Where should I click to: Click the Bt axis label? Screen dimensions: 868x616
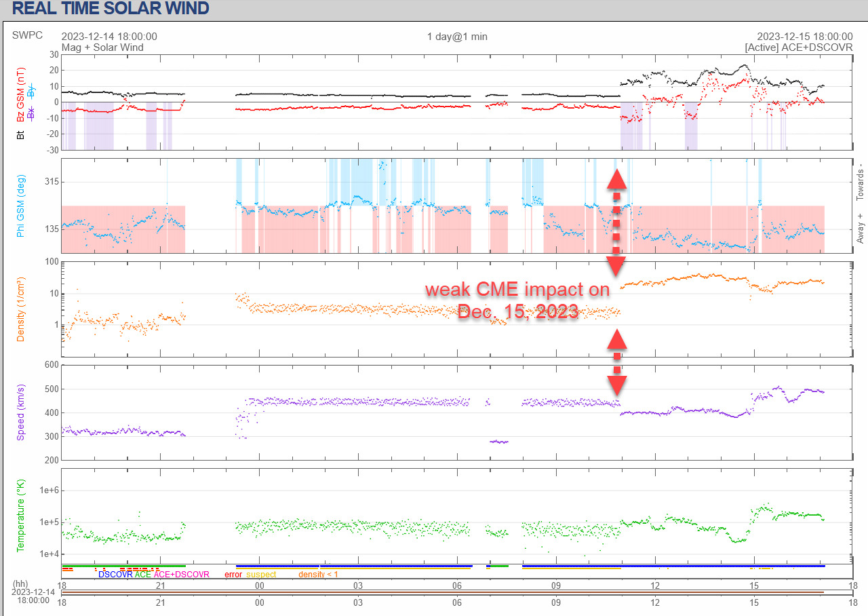(20, 136)
